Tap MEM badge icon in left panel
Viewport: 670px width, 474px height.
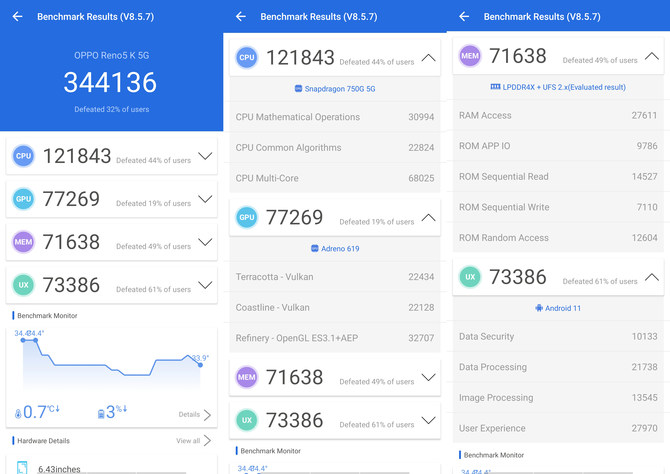(x=24, y=242)
